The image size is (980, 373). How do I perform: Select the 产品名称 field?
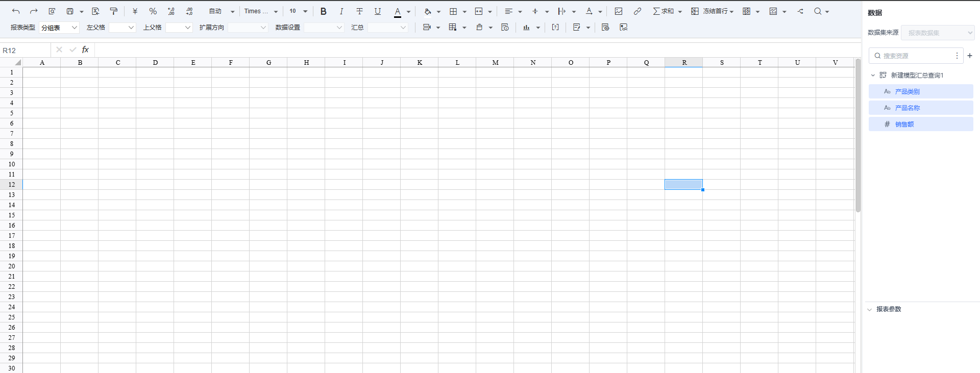(x=921, y=108)
